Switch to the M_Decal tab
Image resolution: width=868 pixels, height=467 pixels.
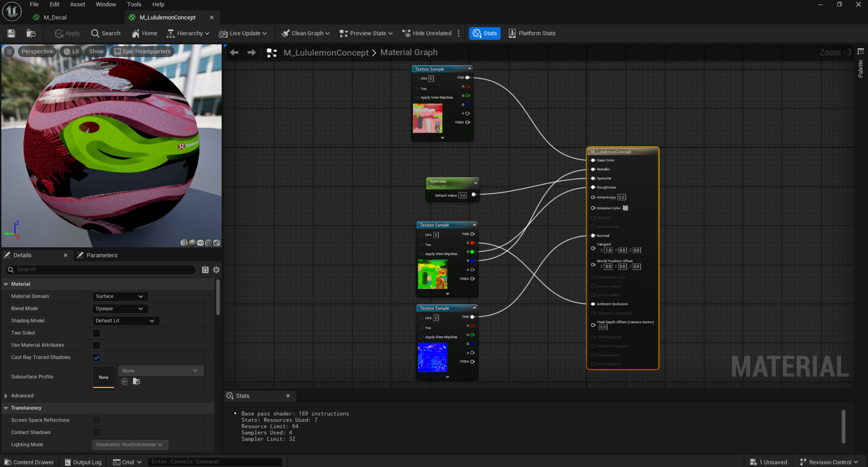(x=55, y=17)
